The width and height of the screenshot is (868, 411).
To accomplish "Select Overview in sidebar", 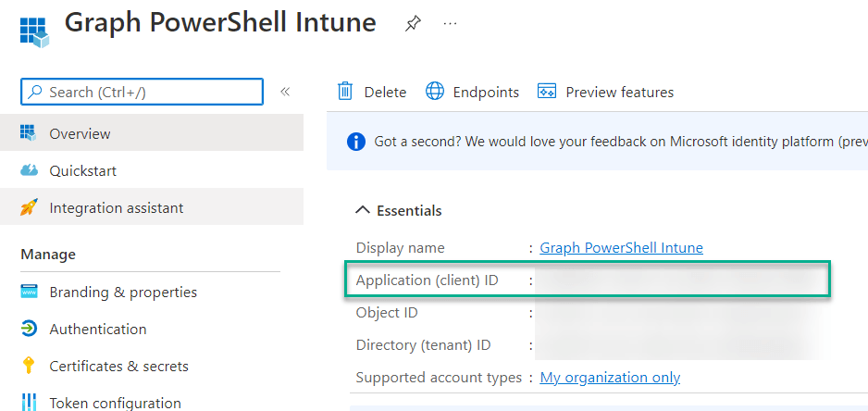I will click(152, 133).
